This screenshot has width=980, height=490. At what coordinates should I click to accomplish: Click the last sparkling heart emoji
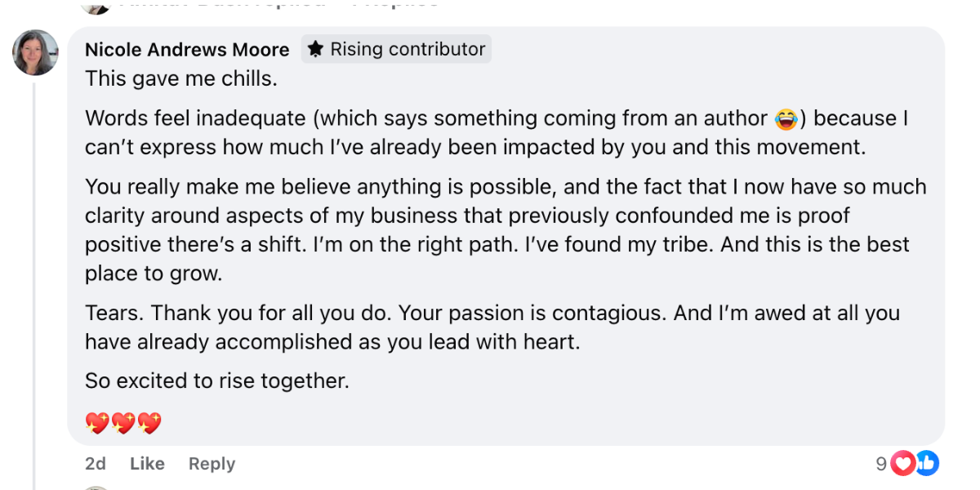149,423
